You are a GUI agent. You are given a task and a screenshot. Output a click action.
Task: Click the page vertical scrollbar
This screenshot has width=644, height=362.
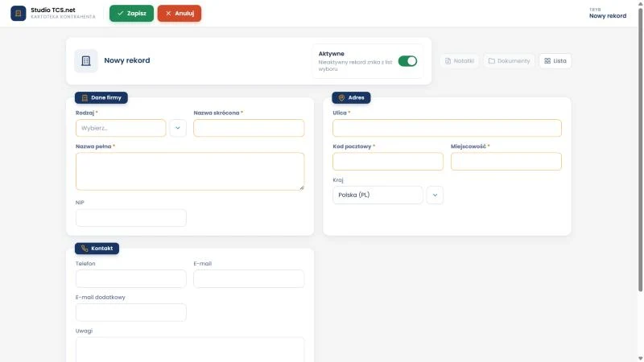[640, 150]
